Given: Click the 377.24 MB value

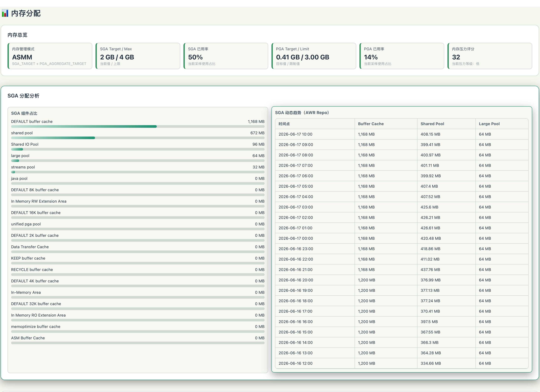Looking at the screenshot, I should click(430, 301).
